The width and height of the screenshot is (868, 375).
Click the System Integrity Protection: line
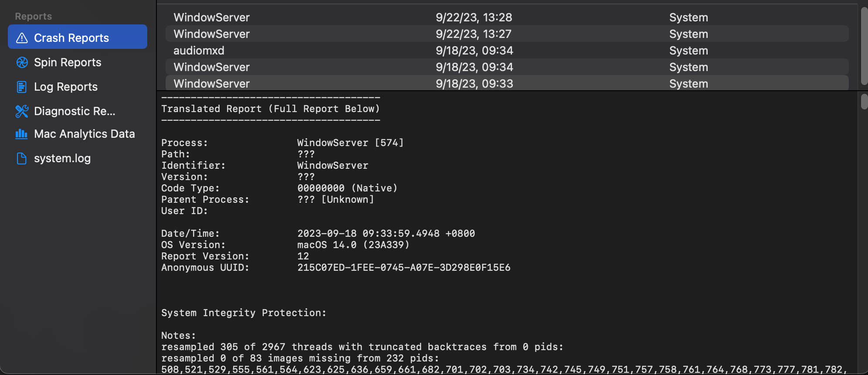point(244,313)
